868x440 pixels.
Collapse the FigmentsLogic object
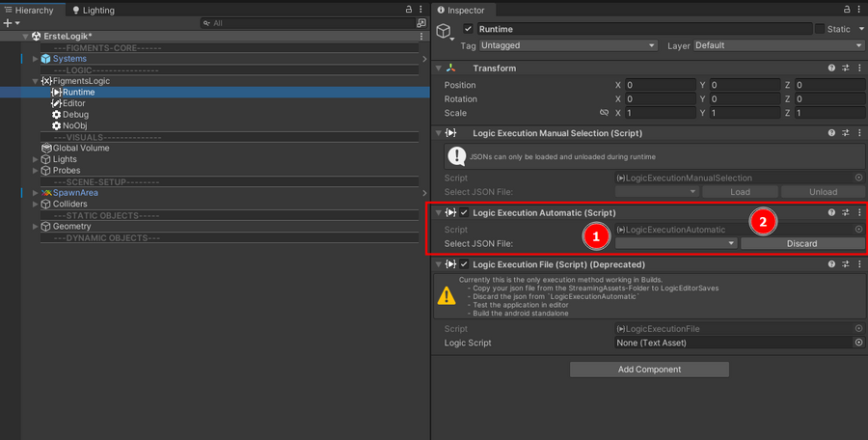click(x=36, y=81)
